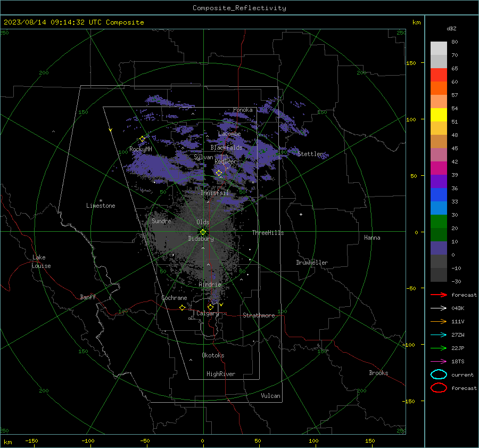
Task: Click the 04DK legend text
Action: click(458, 308)
